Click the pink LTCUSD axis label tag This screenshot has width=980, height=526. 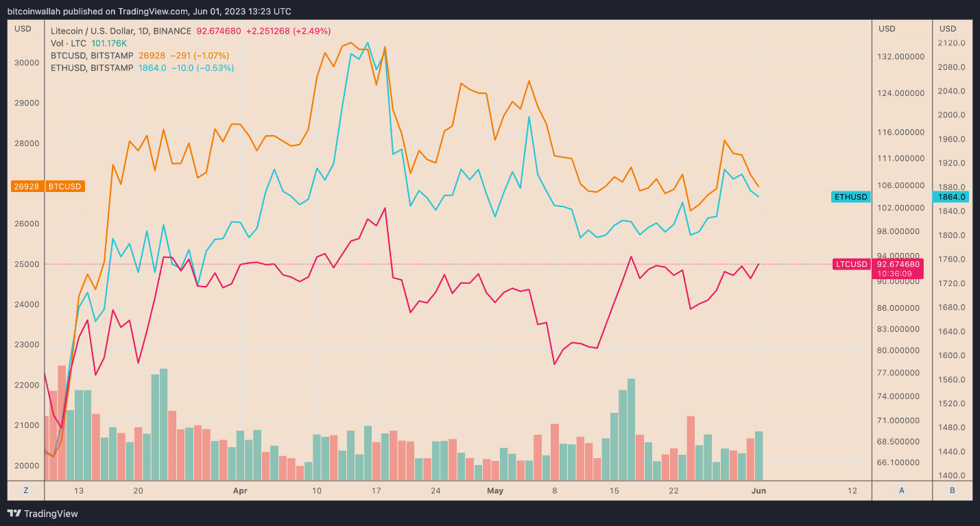tap(850, 264)
